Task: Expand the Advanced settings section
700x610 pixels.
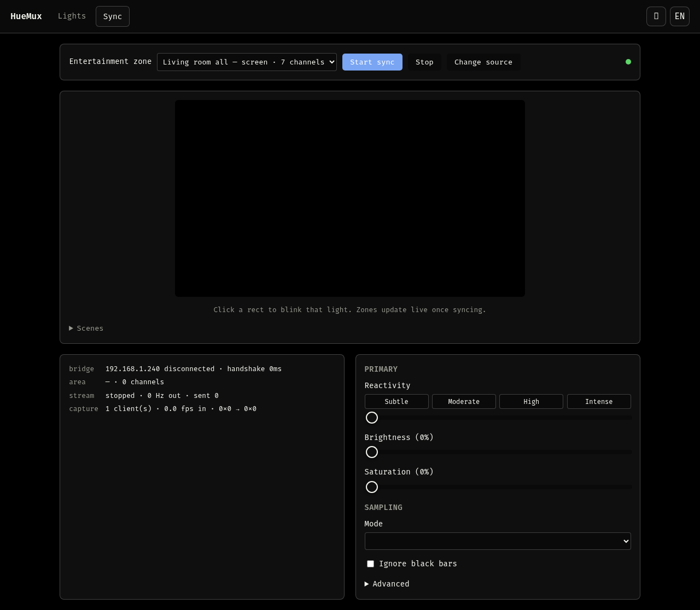Action: (387, 584)
